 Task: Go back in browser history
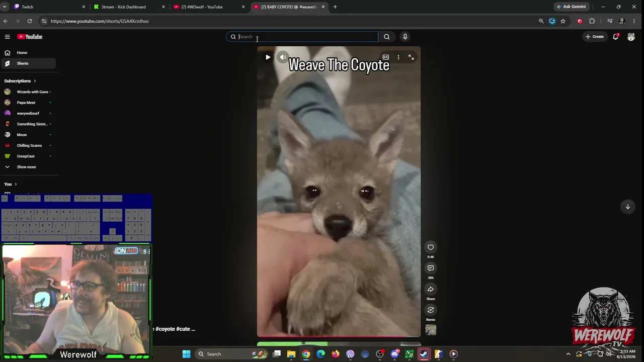click(x=6, y=21)
